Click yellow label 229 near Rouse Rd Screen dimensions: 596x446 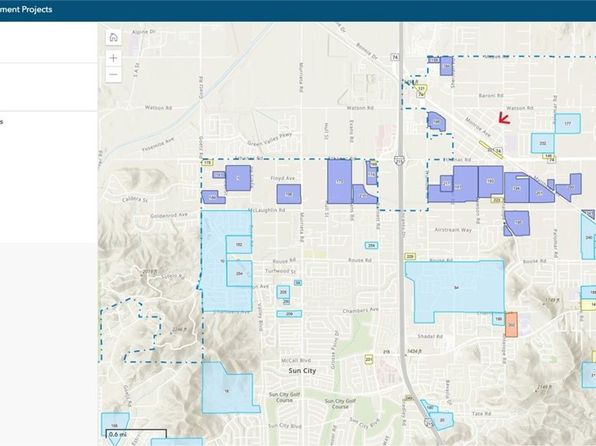pos(410,257)
